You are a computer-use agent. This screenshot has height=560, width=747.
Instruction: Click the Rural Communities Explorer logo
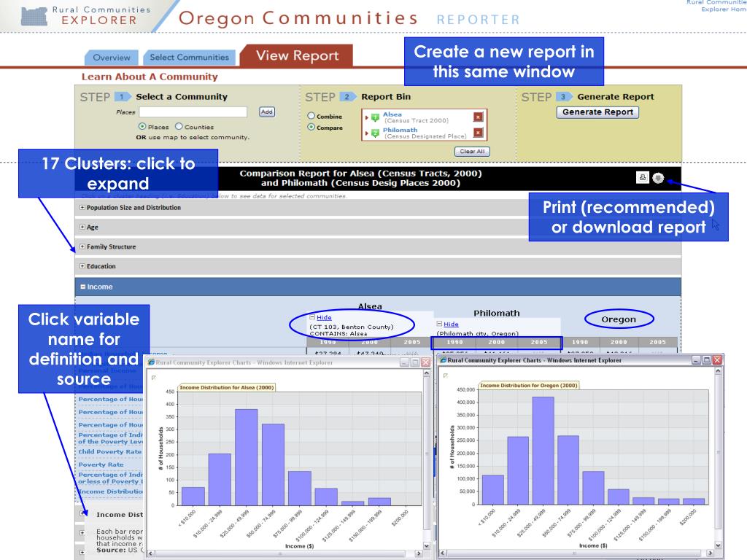point(86,16)
